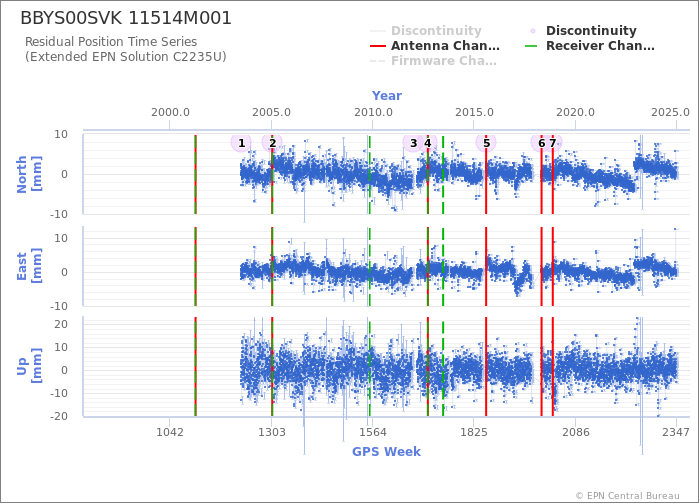Select discontinuity marker 1
This screenshot has width=700, height=504.
coord(241,143)
